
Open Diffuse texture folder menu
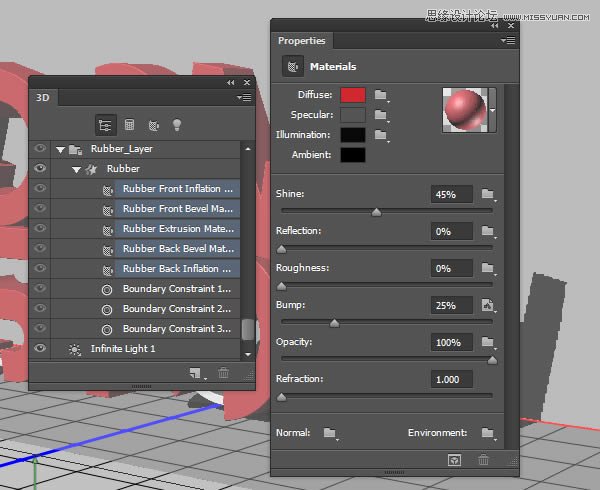tap(381, 95)
